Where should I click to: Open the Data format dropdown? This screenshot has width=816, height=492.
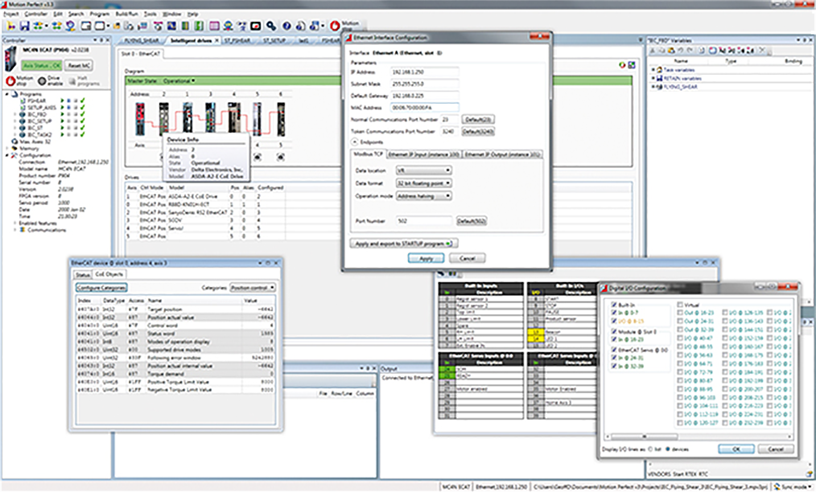(x=424, y=183)
